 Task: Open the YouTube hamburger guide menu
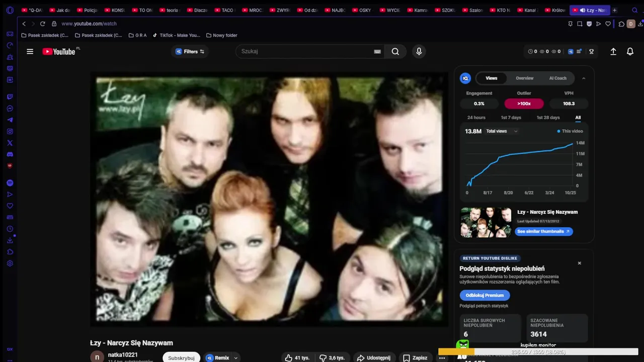click(30, 51)
